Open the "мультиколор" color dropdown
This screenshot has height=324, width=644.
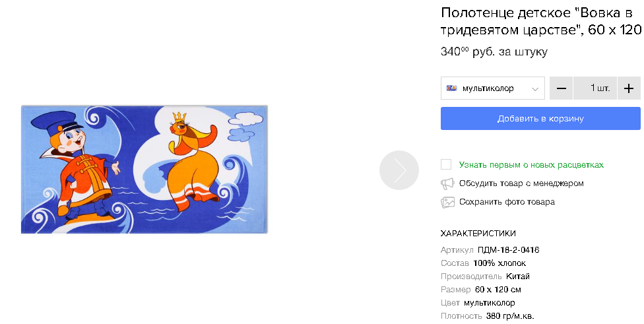[492, 88]
